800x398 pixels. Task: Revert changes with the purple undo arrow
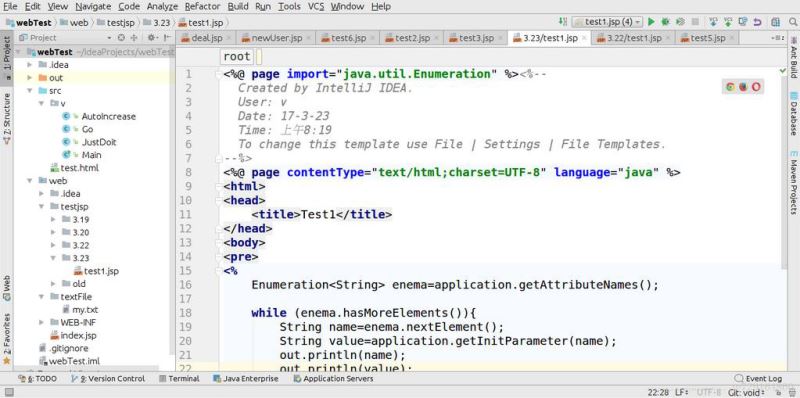point(758,22)
